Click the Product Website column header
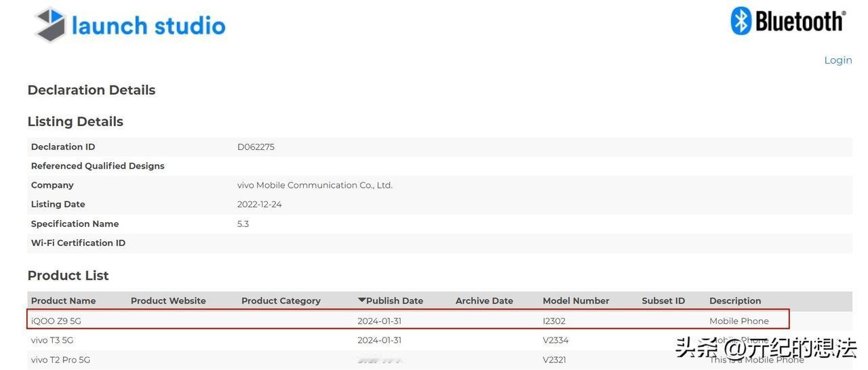The height and width of the screenshot is (370, 868). click(168, 301)
